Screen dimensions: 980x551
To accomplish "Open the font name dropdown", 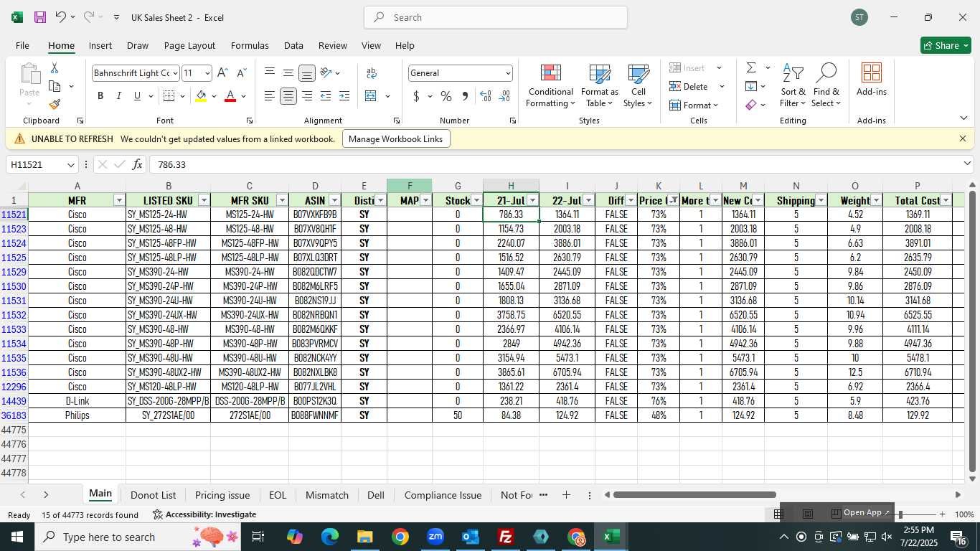I will click(x=174, y=73).
